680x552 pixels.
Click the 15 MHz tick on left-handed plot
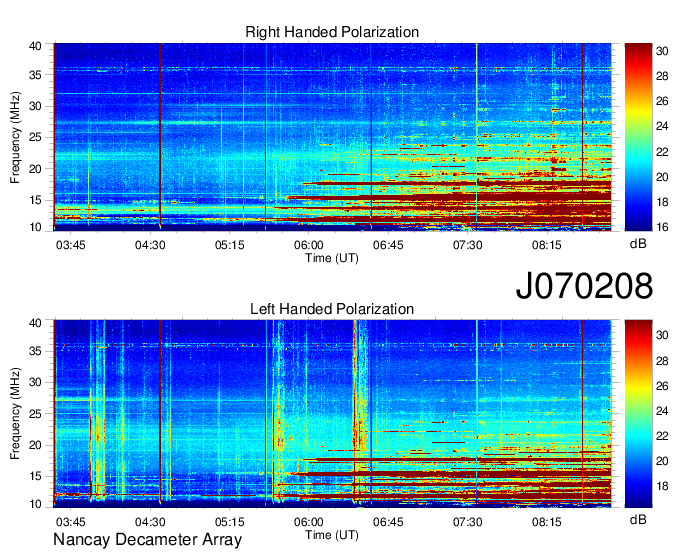coord(35,477)
